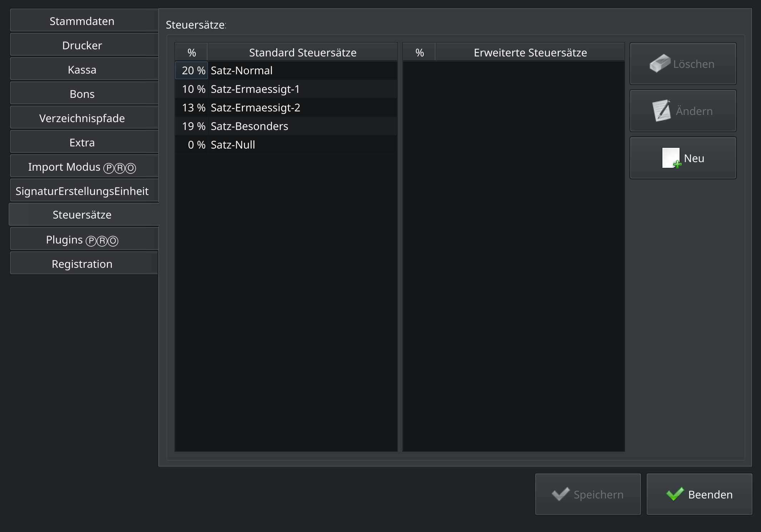Select the Satz-Ermaessigt-2 row

tap(286, 107)
